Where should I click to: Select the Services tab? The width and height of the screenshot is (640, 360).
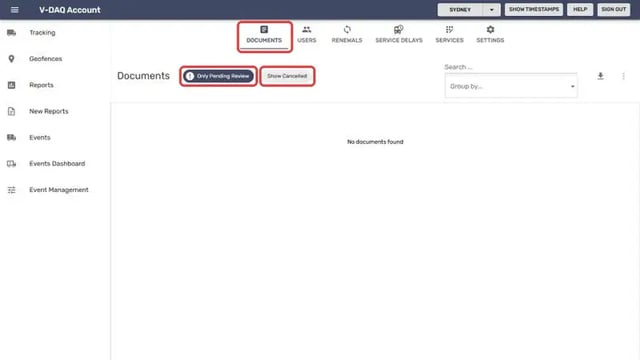click(449, 35)
